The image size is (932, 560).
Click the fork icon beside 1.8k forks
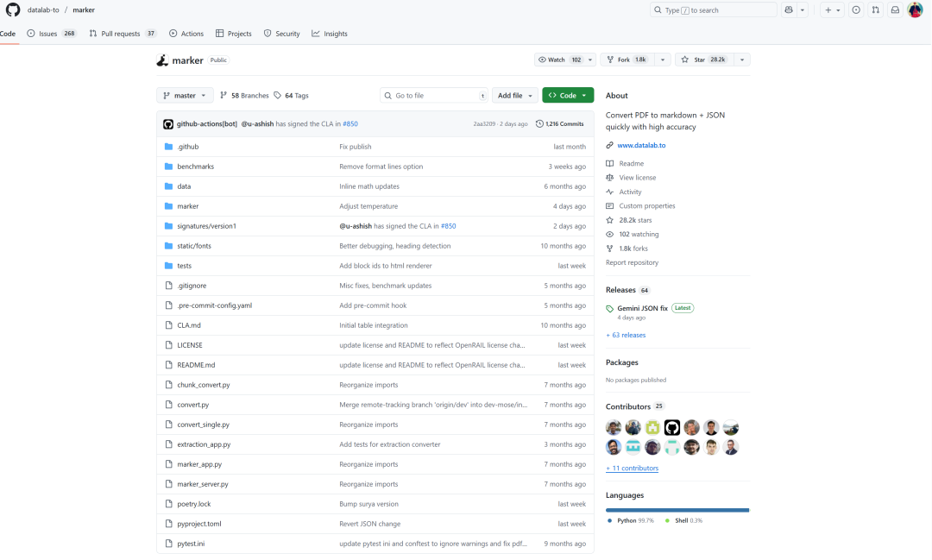coord(610,249)
